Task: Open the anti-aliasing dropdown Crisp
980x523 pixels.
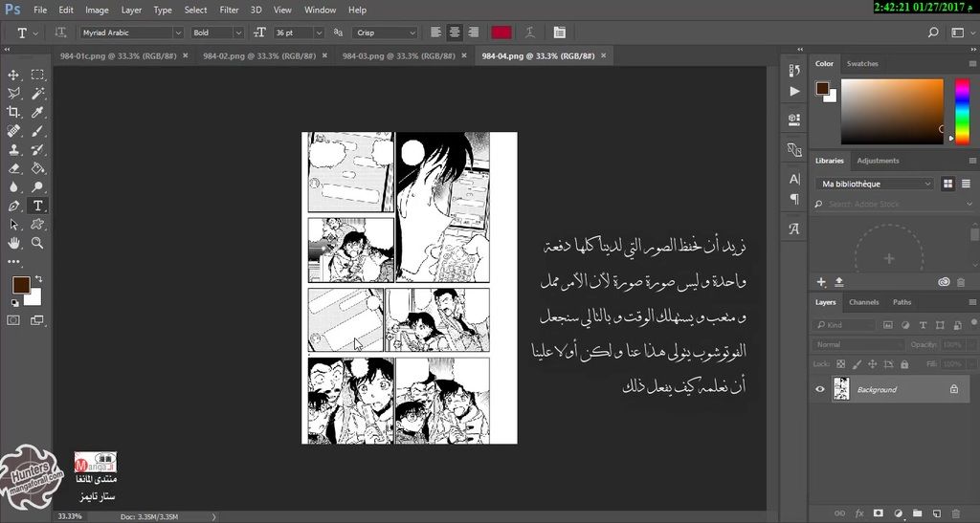Action: 384,33
